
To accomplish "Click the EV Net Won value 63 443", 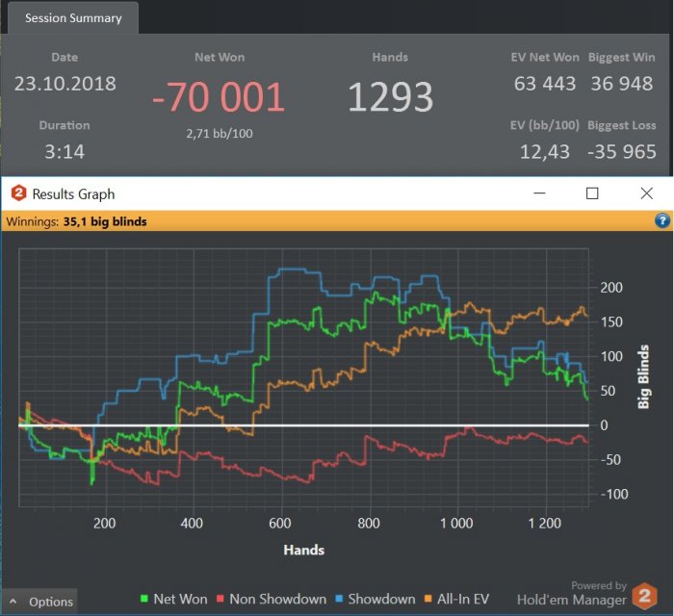I will tap(545, 84).
